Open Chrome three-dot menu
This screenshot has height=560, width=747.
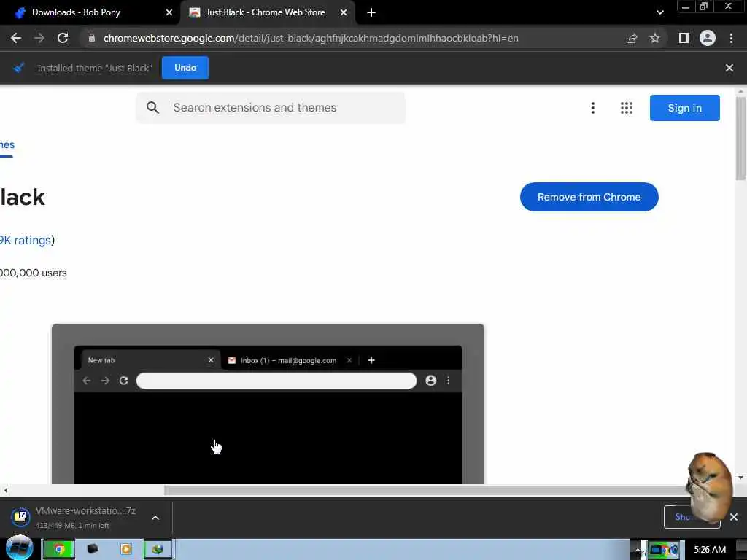point(731,38)
